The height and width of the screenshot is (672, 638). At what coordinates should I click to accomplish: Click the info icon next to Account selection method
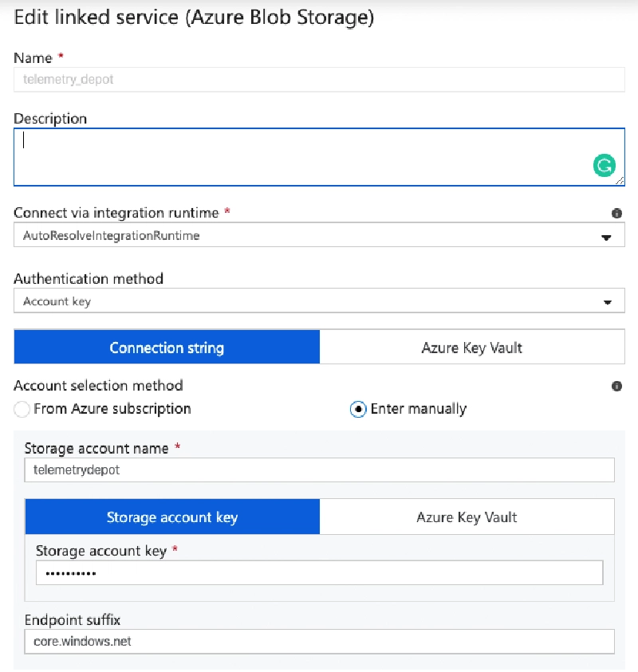[x=616, y=386]
